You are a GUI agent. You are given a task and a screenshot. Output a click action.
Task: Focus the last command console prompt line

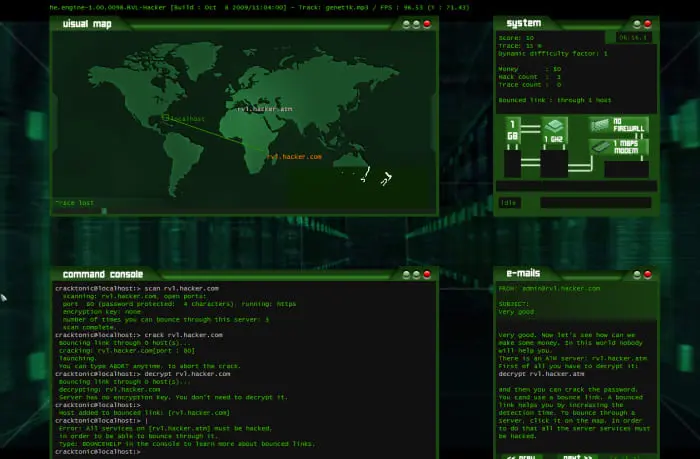click(244, 452)
